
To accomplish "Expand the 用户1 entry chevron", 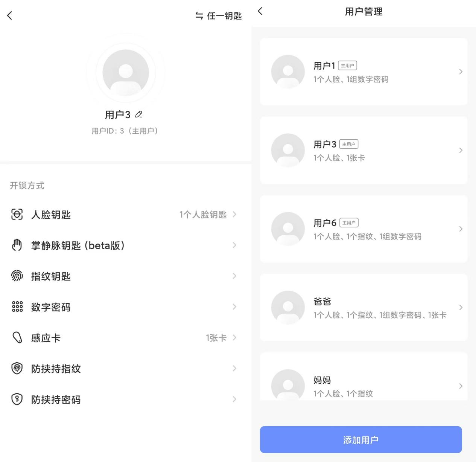I will (x=461, y=72).
